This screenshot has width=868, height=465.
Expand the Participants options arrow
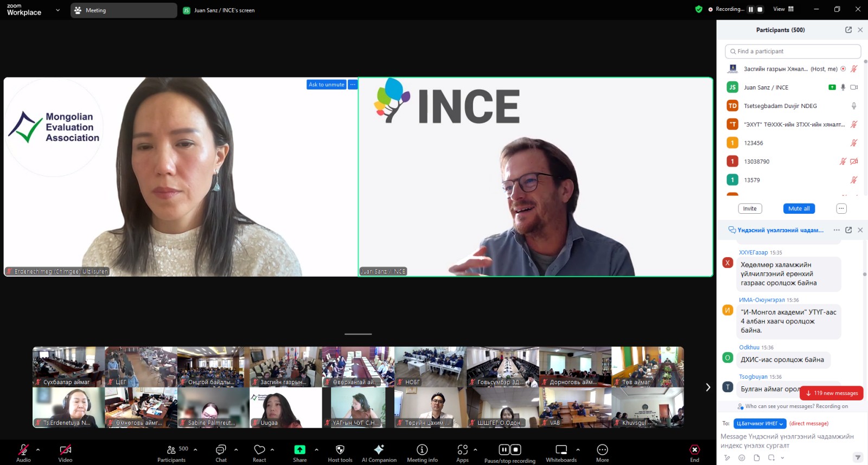click(195, 450)
